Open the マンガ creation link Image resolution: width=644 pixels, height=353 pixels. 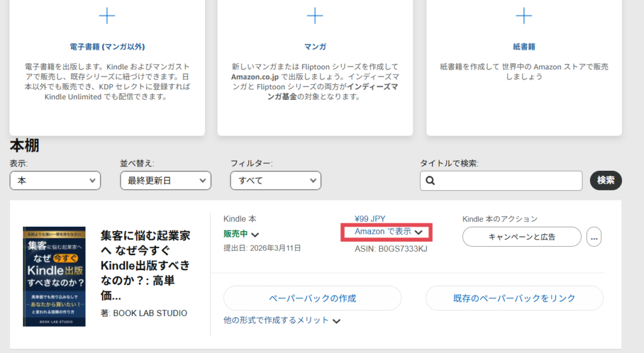click(x=314, y=46)
